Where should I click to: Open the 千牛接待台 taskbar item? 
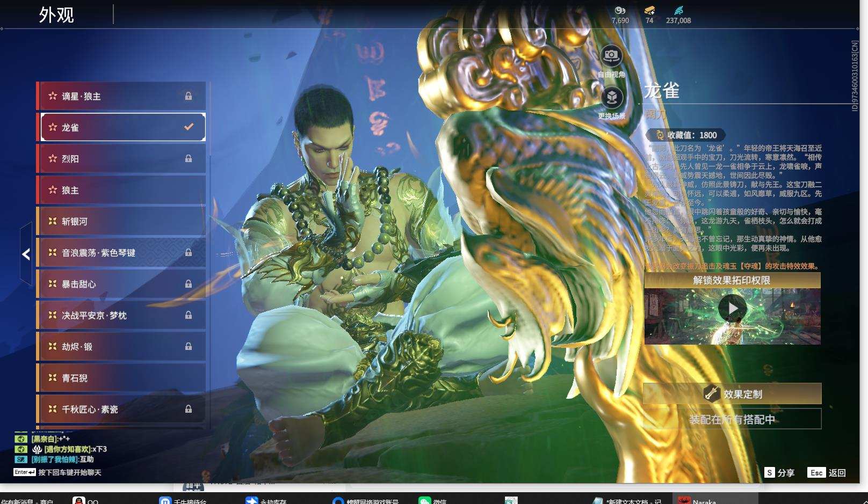pos(183,500)
